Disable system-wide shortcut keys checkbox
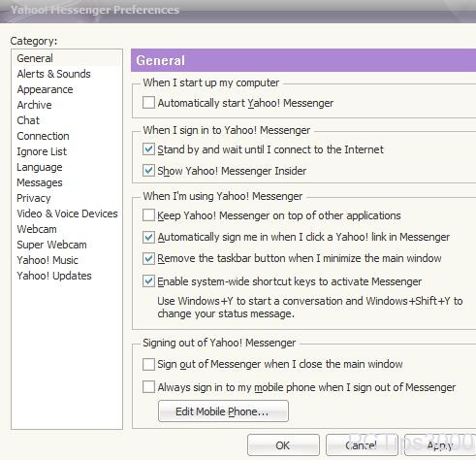476x460 pixels. tap(148, 281)
